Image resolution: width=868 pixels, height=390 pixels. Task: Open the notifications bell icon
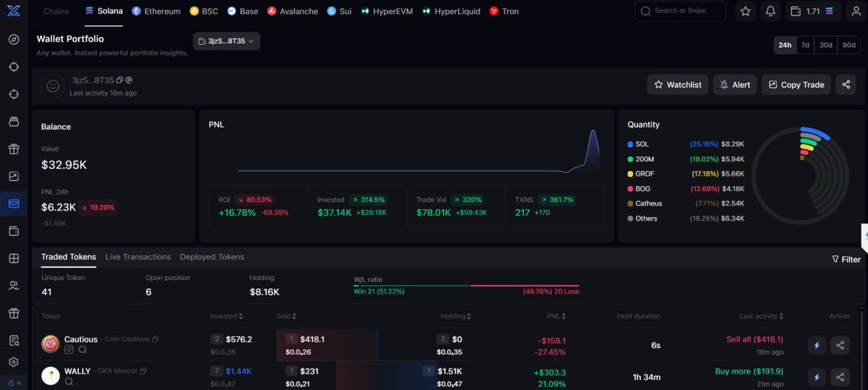770,12
